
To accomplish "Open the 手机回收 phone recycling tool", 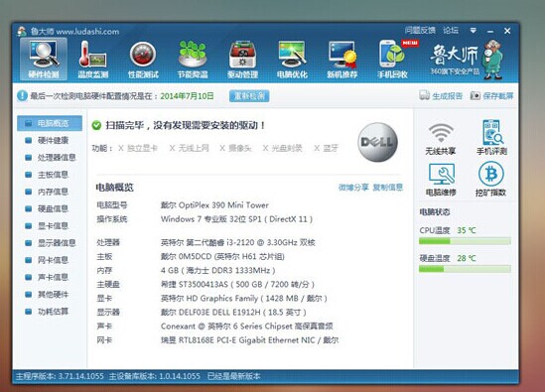I will coord(392,60).
